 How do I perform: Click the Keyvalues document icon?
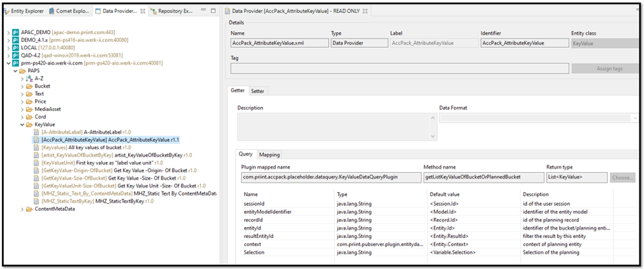tap(37, 147)
